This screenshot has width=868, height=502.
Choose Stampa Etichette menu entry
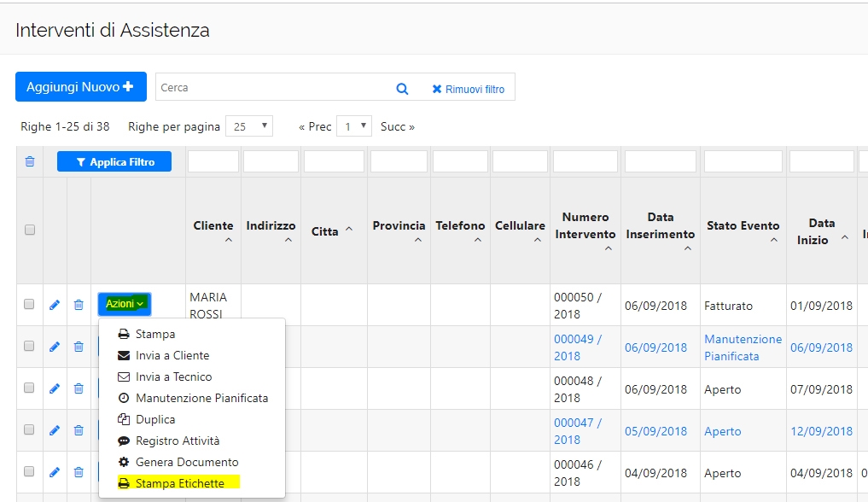coord(171,483)
